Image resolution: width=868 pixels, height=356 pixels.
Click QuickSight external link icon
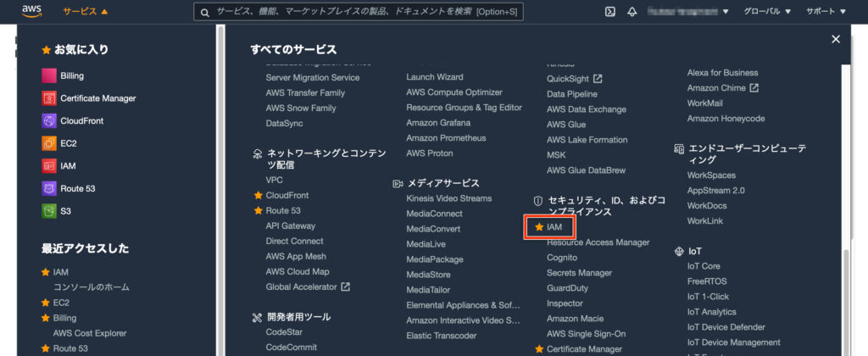tap(598, 79)
